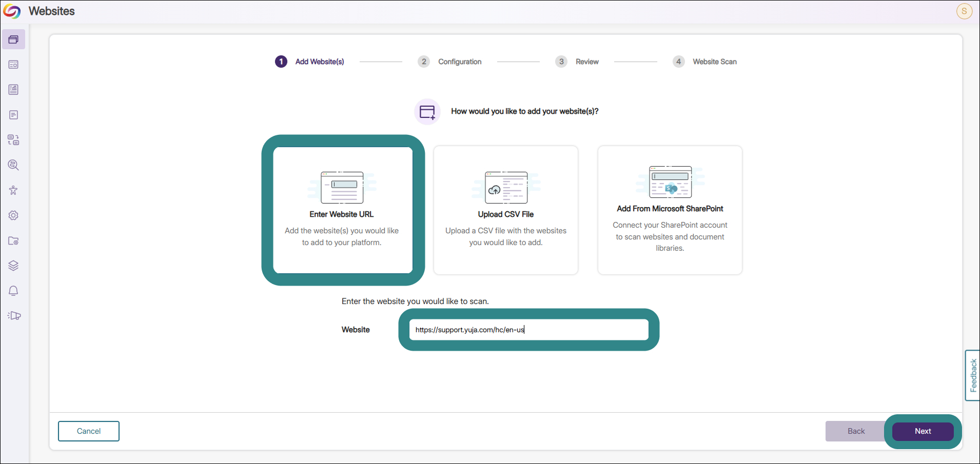Select the Add From Microsoft SharePoint card

click(670, 210)
